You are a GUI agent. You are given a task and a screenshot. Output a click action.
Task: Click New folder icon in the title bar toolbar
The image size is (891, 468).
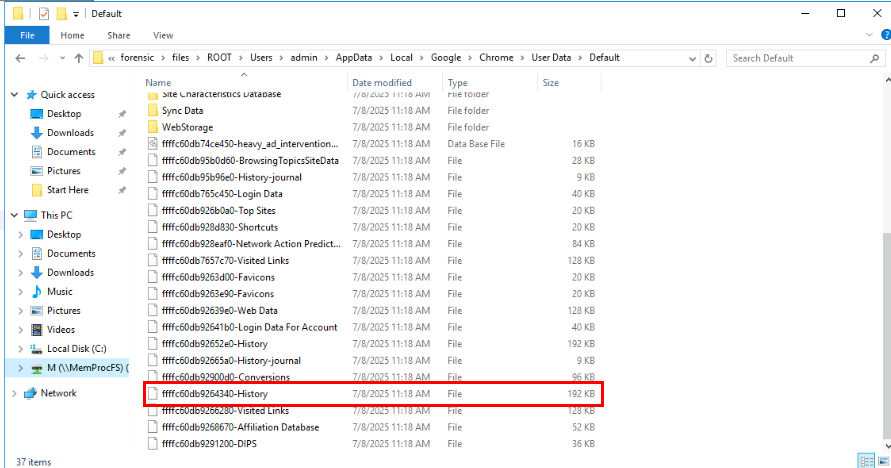coord(62,13)
